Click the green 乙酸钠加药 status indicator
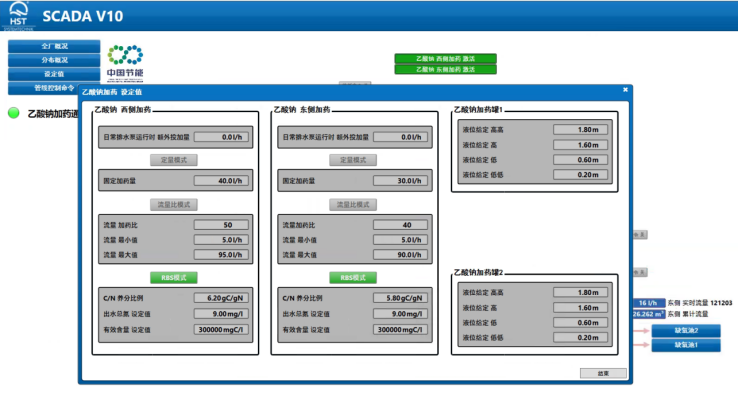The width and height of the screenshot is (738, 399). 14,113
